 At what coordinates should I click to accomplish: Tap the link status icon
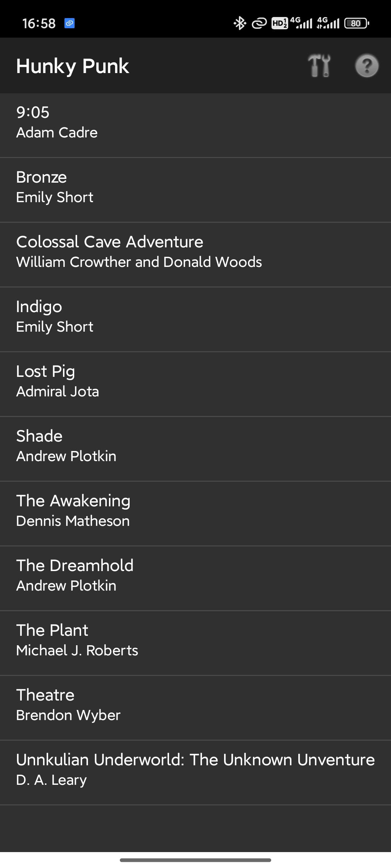click(259, 24)
